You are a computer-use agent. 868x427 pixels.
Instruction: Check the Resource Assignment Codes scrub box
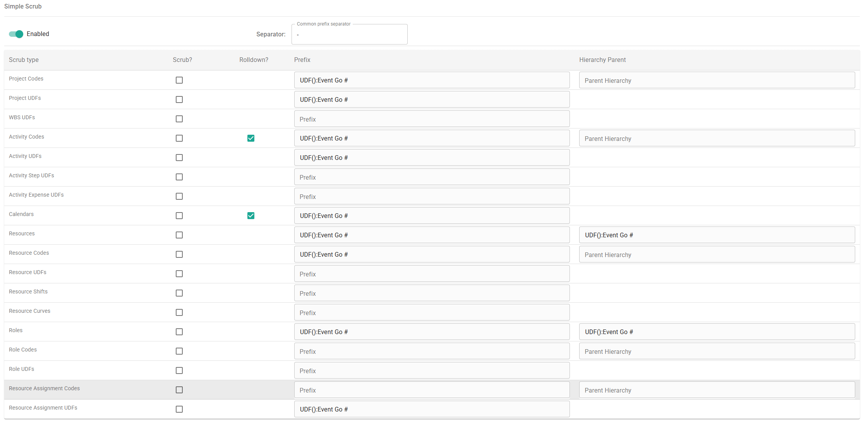[179, 390]
